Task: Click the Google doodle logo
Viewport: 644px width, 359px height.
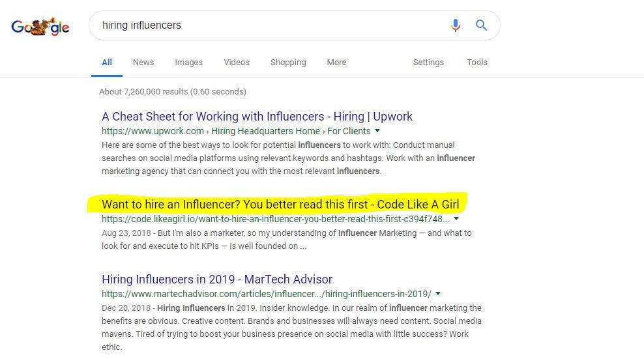Action: coord(40,27)
